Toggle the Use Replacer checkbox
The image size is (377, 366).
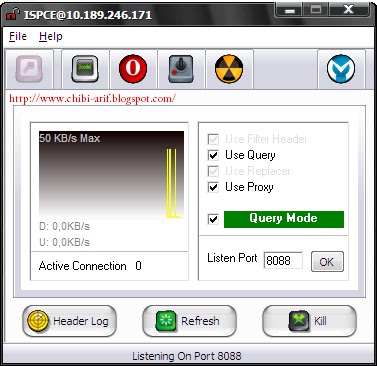click(x=213, y=171)
